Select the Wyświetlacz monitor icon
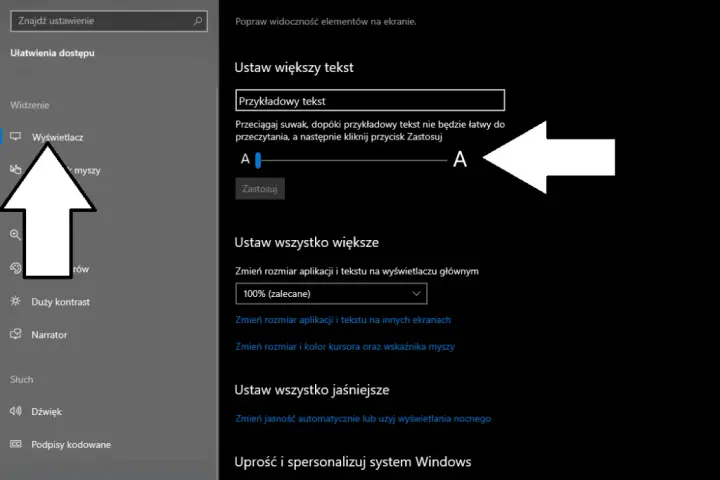Viewport: 720px width, 480px height. click(16, 136)
